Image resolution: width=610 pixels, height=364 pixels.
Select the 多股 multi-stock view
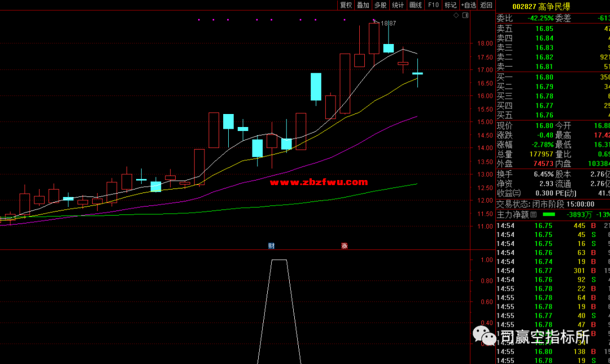380,5
